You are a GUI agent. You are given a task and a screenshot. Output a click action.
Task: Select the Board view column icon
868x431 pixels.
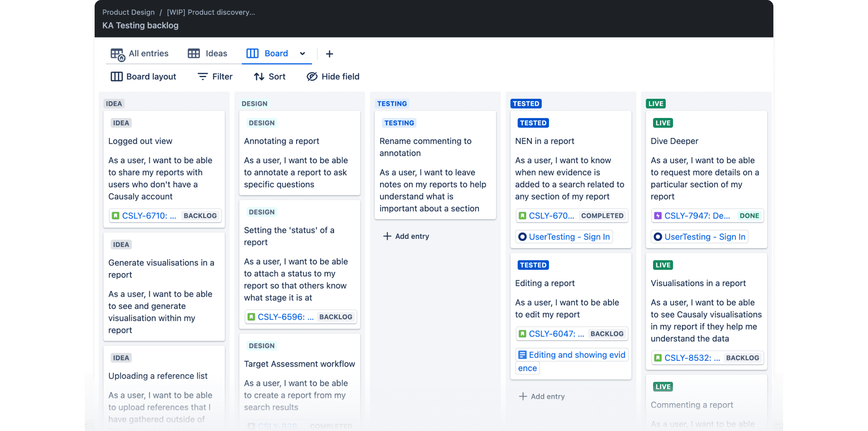[x=252, y=53]
